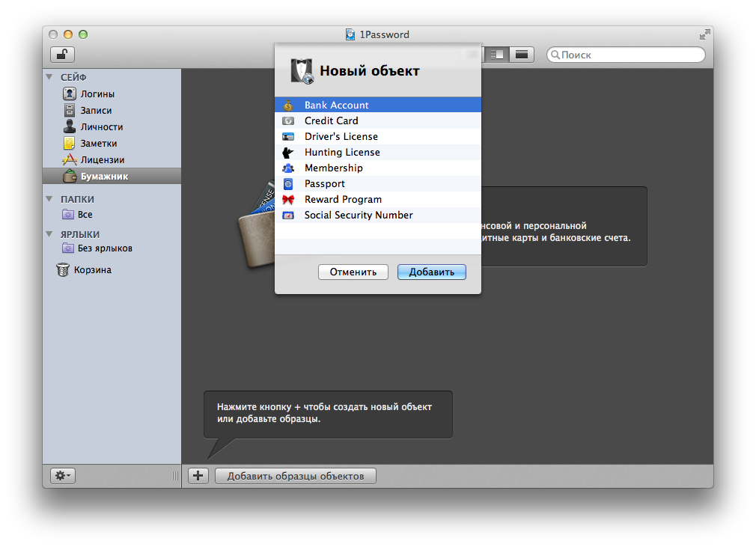Switch to the rightmost view layout toggle
The image size is (756, 547).
click(x=521, y=55)
